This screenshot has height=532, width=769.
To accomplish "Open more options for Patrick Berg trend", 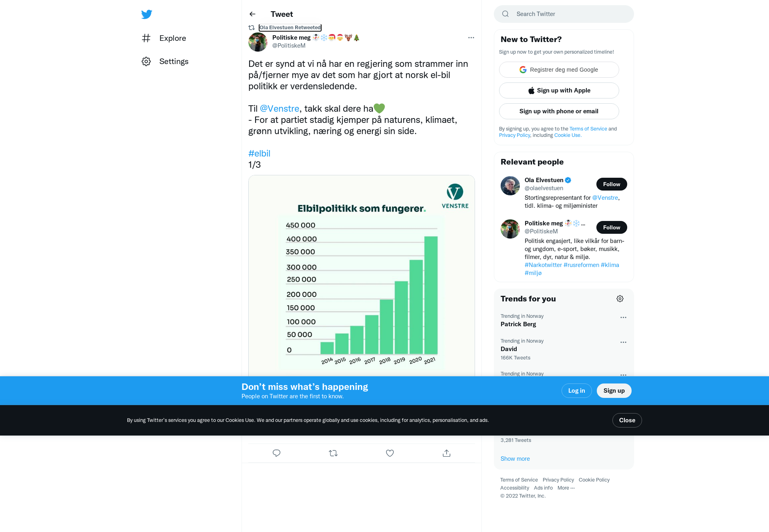I will coord(623,317).
